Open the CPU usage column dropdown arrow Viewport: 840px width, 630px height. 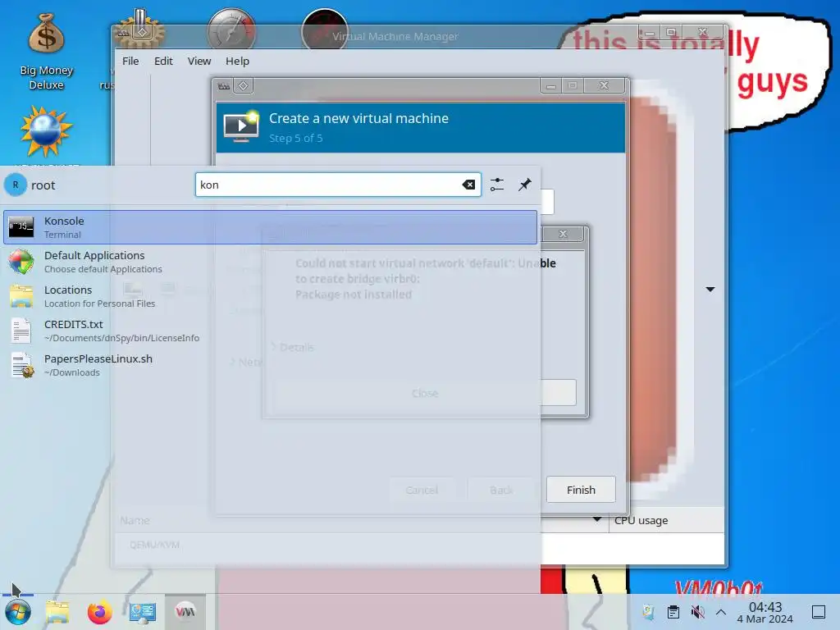[x=597, y=519]
